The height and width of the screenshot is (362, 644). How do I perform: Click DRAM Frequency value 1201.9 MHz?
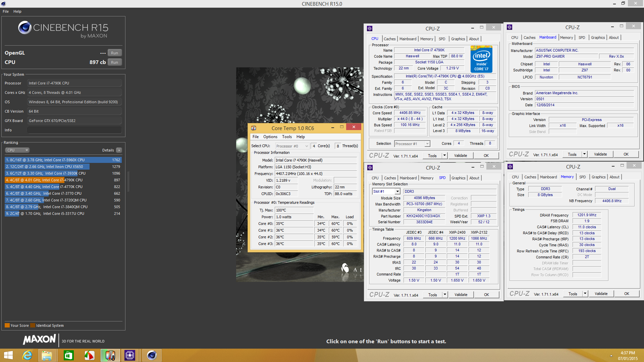587,215
